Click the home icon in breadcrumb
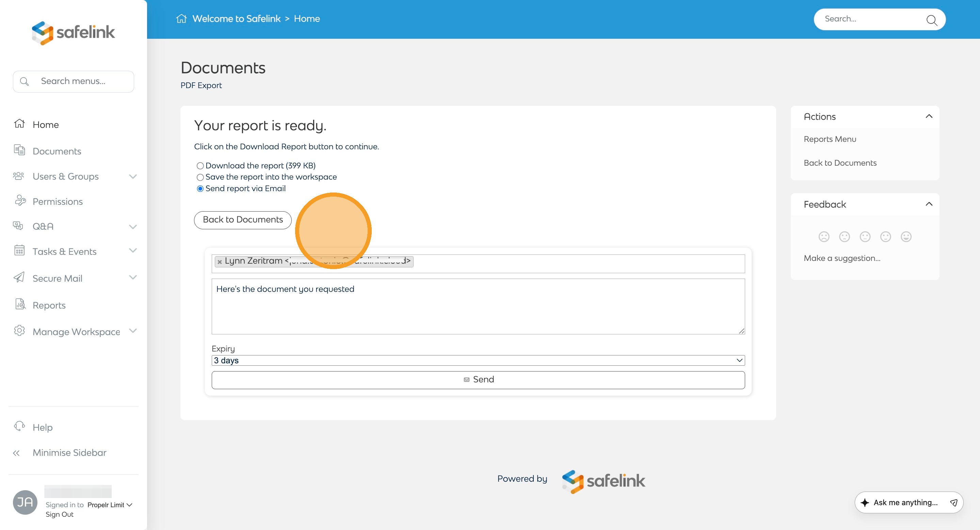Image resolution: width=980 pixels, height=530 pixels. coord(181,19)
